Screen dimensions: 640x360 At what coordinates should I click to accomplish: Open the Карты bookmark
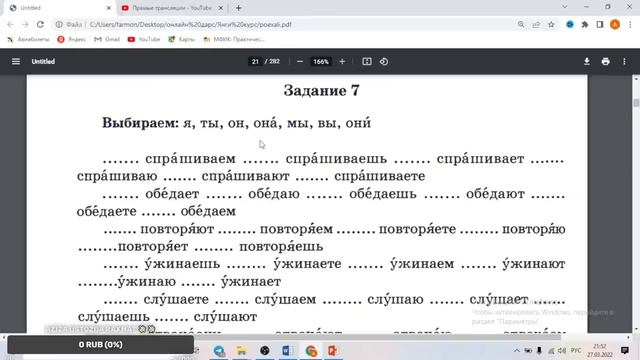[x=182, y=39]
